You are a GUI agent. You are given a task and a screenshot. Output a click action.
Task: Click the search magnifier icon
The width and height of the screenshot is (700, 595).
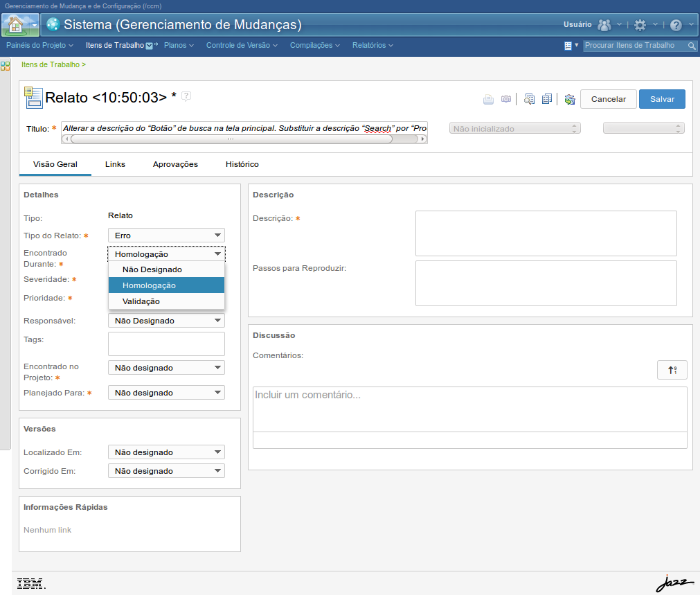[x=692, y=46]
